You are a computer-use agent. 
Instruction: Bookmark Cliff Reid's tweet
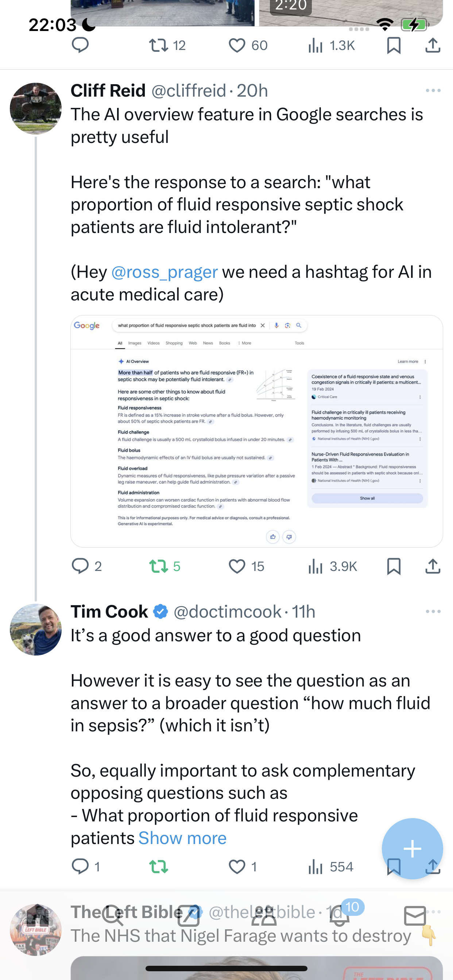coord(394,566)
